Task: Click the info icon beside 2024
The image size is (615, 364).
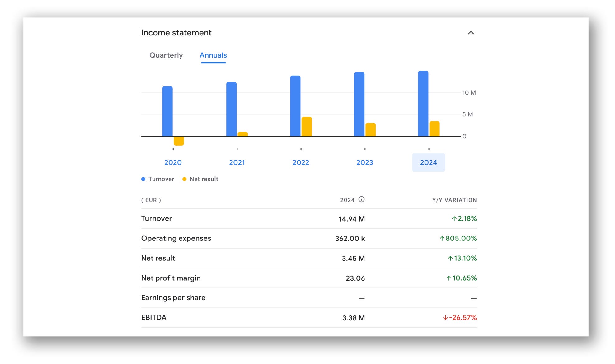Action: (361, 199)
